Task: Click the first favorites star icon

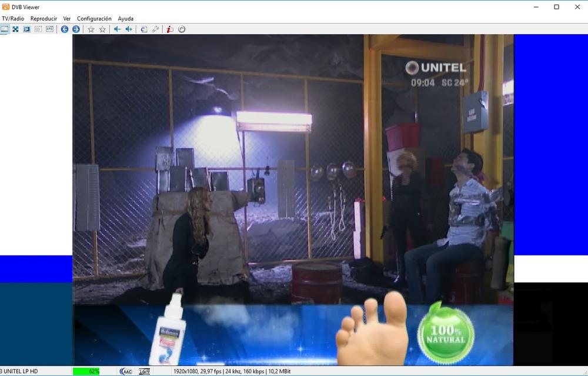Action: click(91, 29)
